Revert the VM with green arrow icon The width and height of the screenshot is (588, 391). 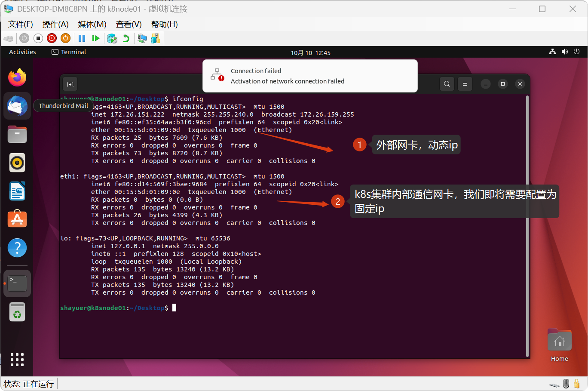(x=126, y=38)
